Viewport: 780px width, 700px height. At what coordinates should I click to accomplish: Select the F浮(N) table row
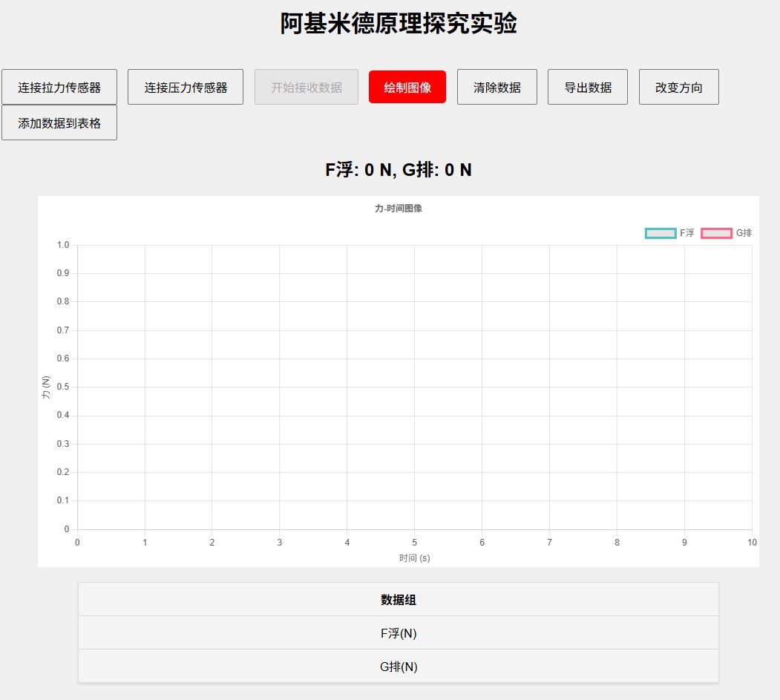click(398, 632)
